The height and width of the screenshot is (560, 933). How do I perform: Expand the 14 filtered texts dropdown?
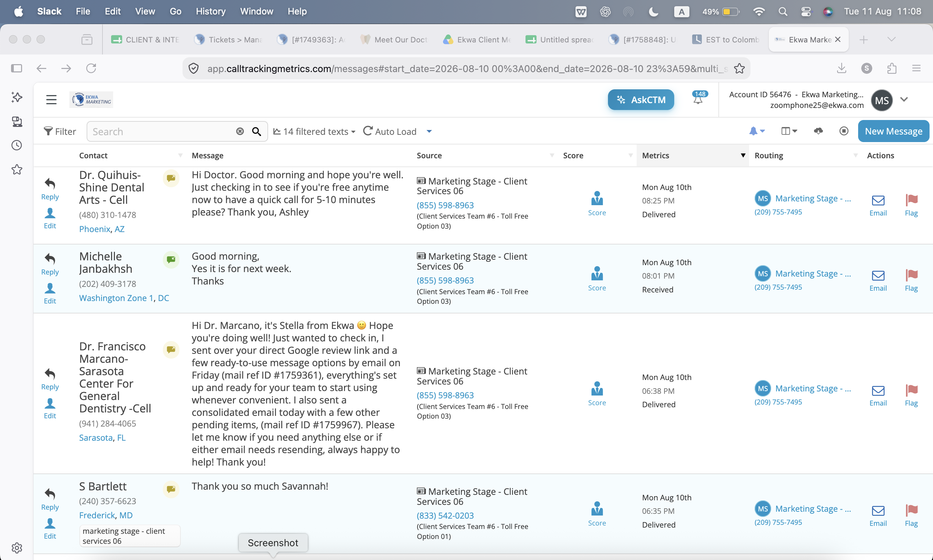[314, 131]
